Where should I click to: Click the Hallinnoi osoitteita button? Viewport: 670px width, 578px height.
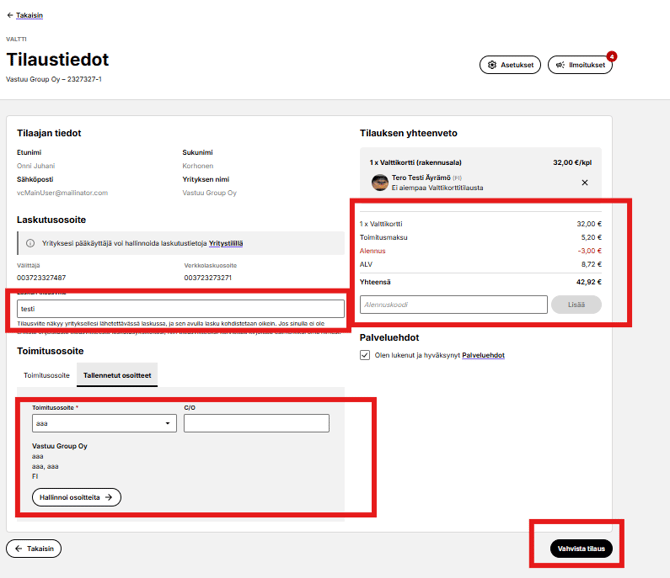click(x=76, y=497)
